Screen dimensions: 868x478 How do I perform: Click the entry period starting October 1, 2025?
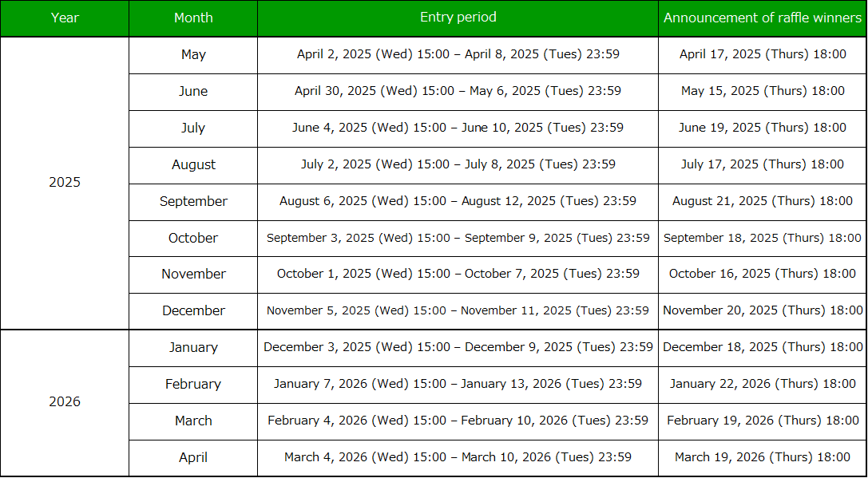[458, 274]
